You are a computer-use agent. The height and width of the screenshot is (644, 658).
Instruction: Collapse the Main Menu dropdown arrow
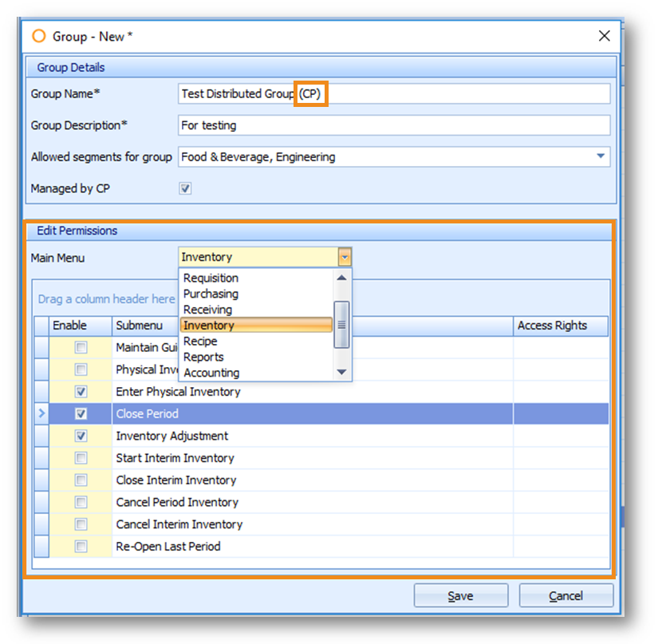[x=344, y=257]
